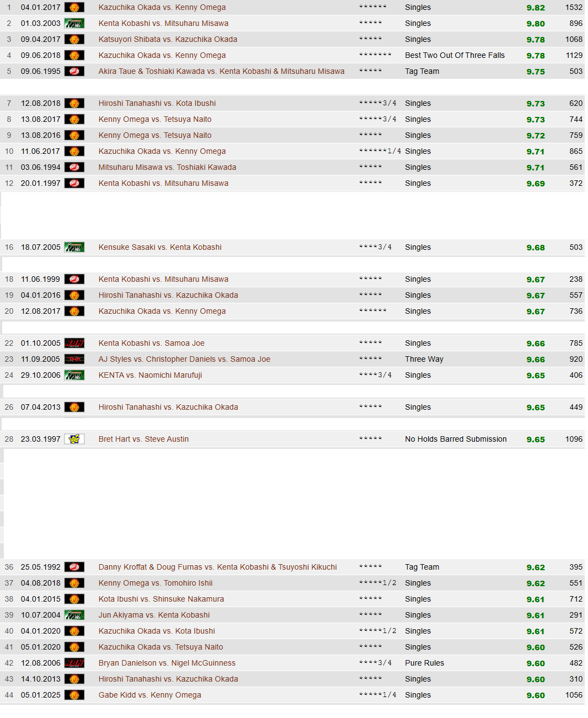Click the NJPW logo next to 04.08.2018
The height and width of the screenshot is (718, 588).
coord(74,583)
